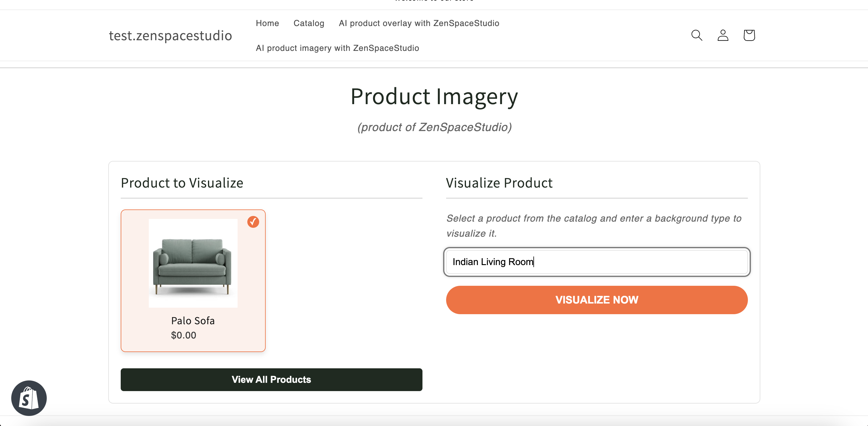Viewport: 868px width, 426px height.
Task: Open AI product imagery with ZenSpaceStudio
Action: point(337,48)
